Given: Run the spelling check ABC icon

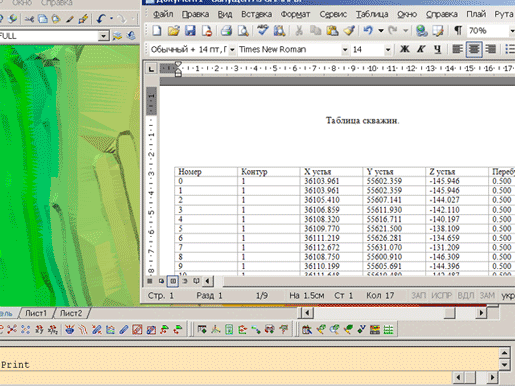Looking at the screenshot, I should click(x=262, y=30).
